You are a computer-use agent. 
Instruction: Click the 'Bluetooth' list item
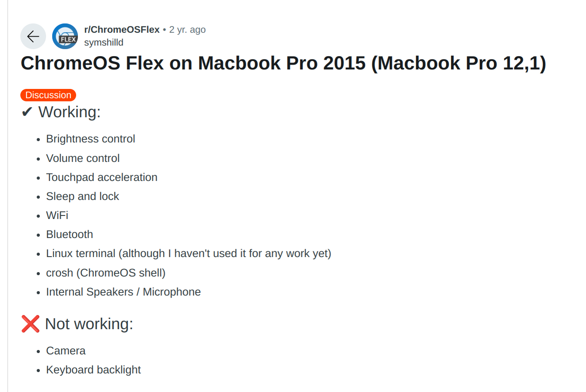coord(69,234)
